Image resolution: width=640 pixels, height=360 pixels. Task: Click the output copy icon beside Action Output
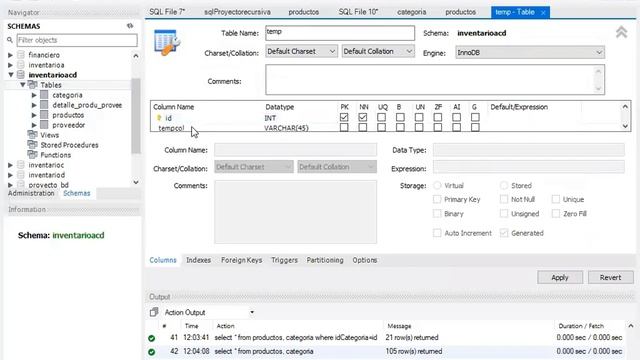[154, 312]
